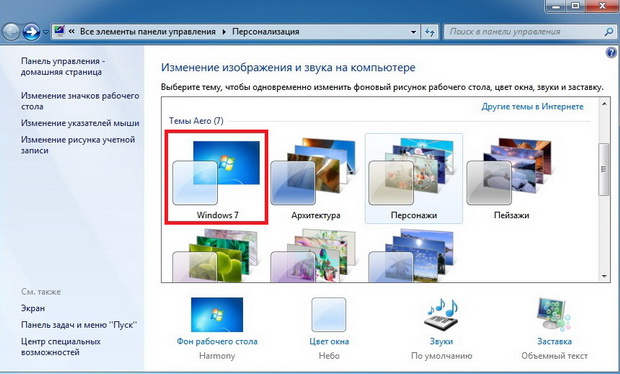Maximize the window
This screenshot has height=374, width=620.
click(x=575, y=6)
